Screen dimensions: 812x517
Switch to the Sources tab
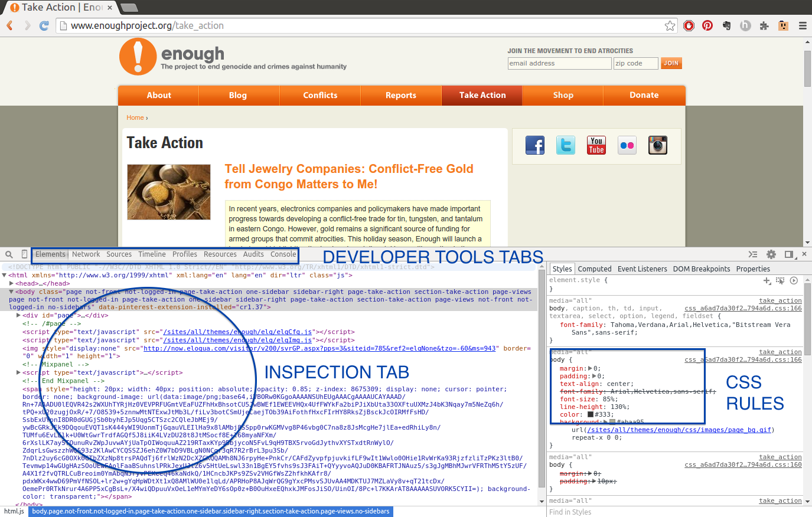coord(119,254)
